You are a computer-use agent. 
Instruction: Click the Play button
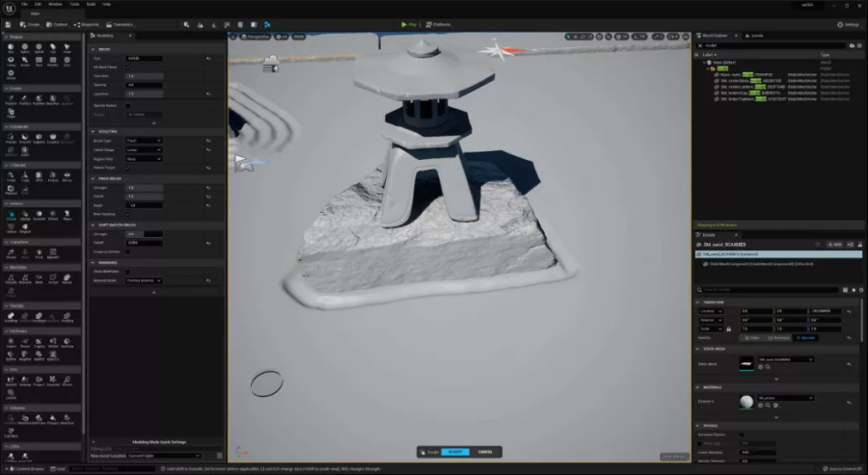pos(409,24)
